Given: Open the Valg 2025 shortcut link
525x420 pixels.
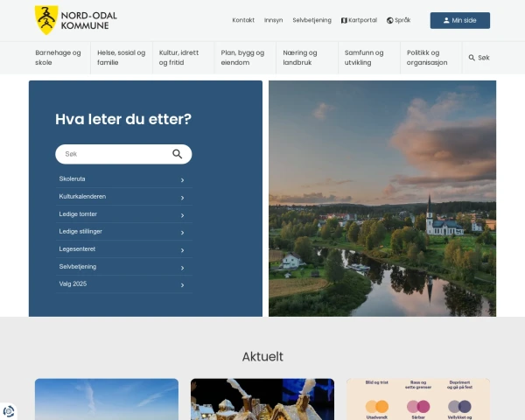Looking at the screenshot, I should click(x=124, y=284).
